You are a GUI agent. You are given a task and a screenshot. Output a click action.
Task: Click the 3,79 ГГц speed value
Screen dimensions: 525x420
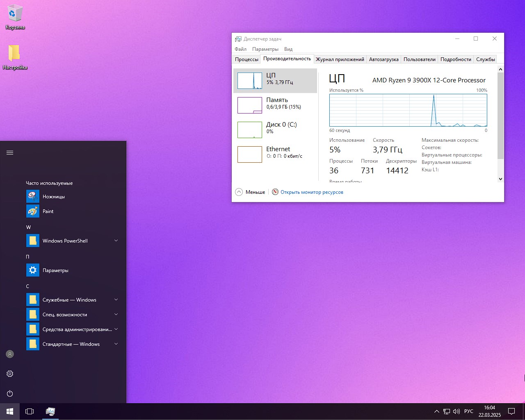388,150
